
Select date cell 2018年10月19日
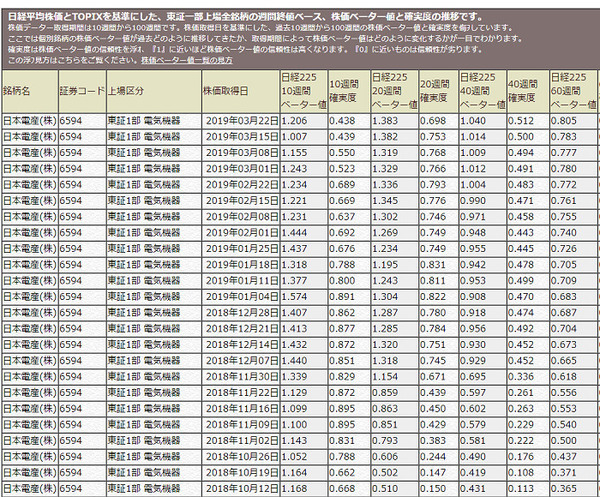tap(241, 473)
